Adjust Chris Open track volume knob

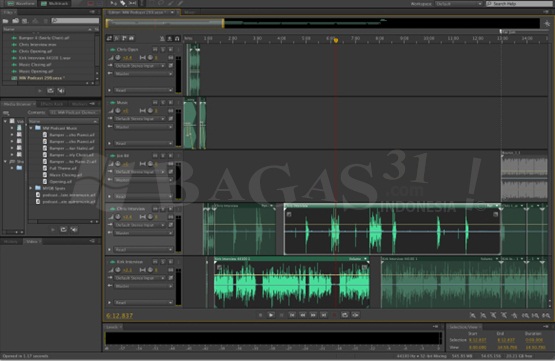tap(118, 58)
